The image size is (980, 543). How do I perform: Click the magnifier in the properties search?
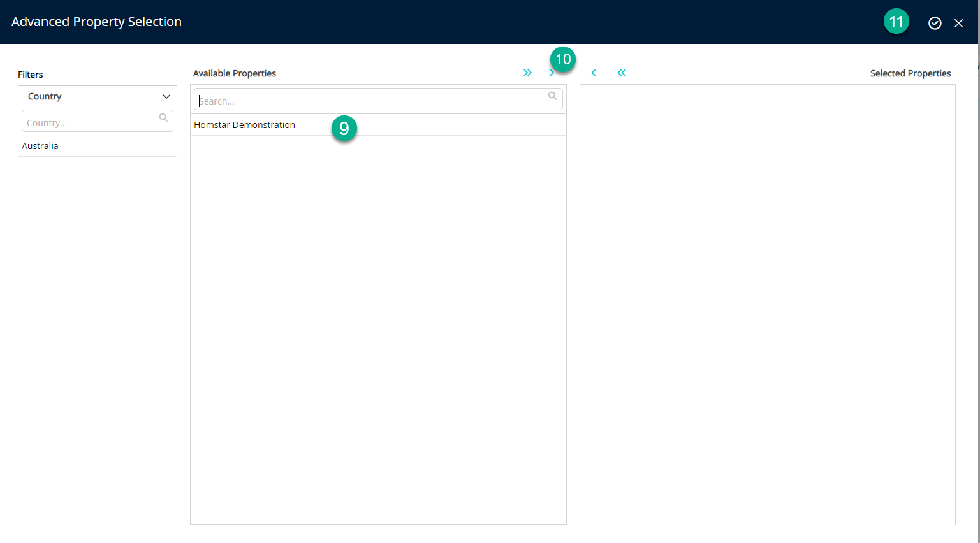tap(552, 96)
